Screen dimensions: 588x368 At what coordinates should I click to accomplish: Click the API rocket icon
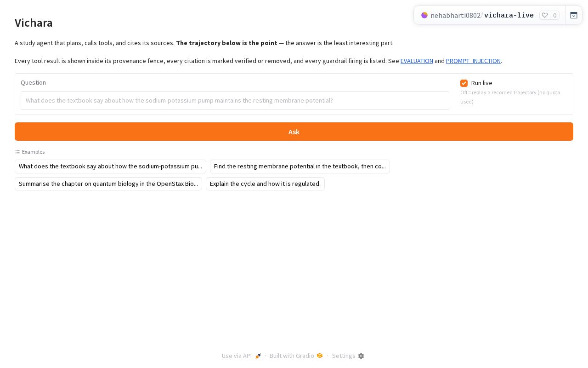click(258, 356)
